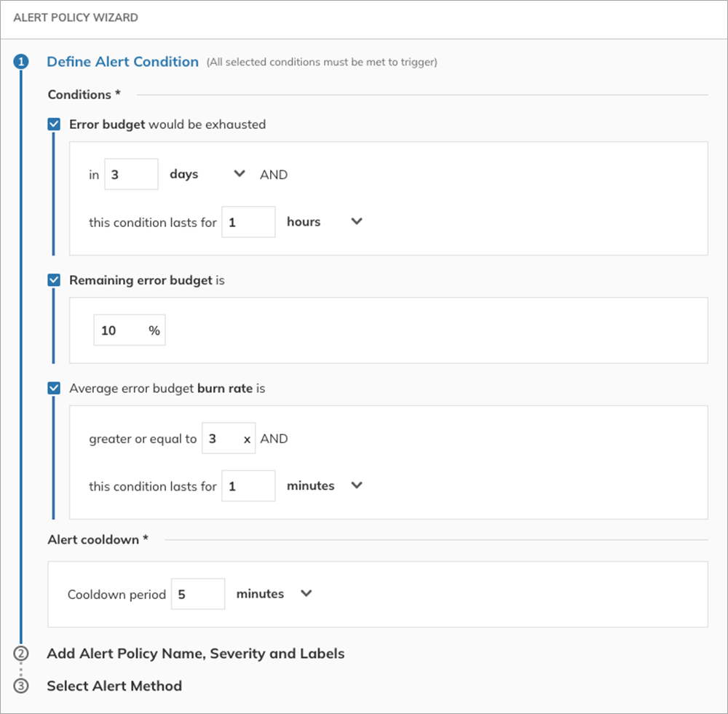The image size is (728, 714).
Task: Click the burn rate lasts-for minutes field
Action: point(248,486)
